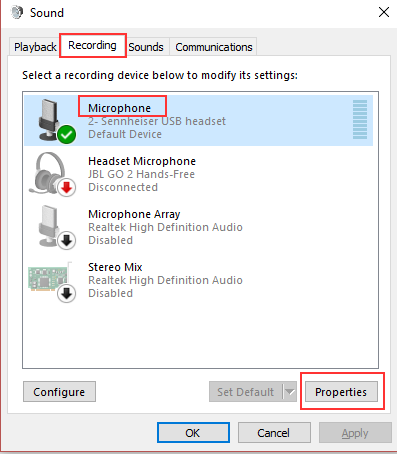Image resolution: width=397 pixels, height=454 pixels.
Task: Expand the Set Default dropdown arrow
Action: point(290,392)
